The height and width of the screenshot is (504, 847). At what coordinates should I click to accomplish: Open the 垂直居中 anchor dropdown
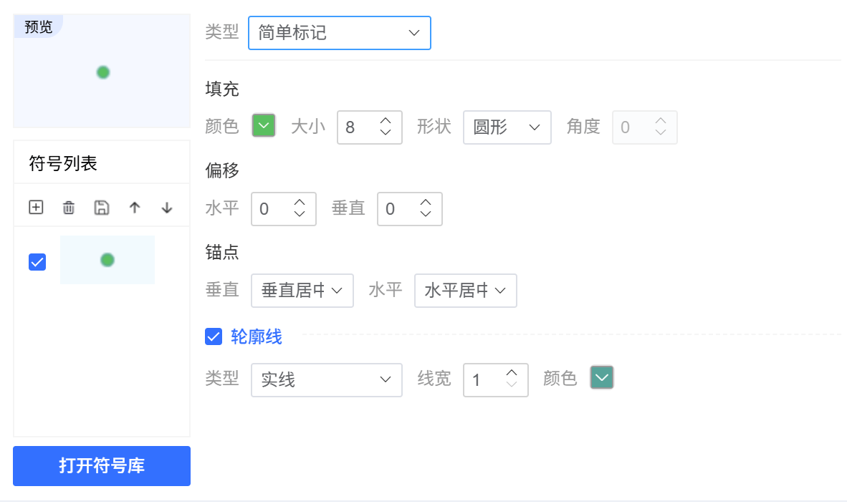[x=302, y=290]
